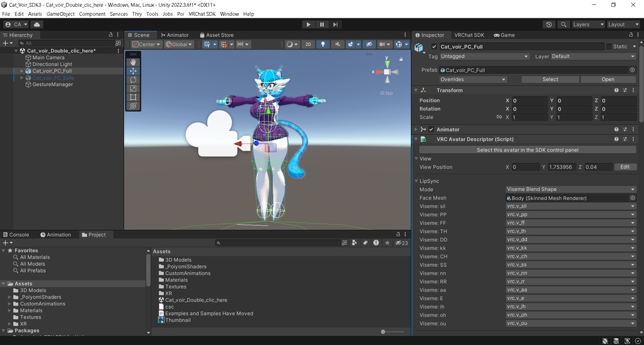Click Select this avatar in SDK control panel
The height and width of the screenshot is (345, 644).
coord(528,150)
